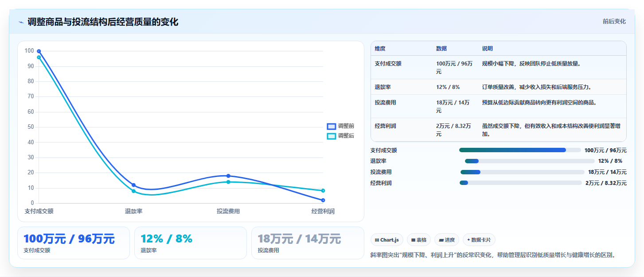This screenshot has height=277, width=644.
Task: Click the 调整后 data point at 退款率
Action: tap(133, 191)
